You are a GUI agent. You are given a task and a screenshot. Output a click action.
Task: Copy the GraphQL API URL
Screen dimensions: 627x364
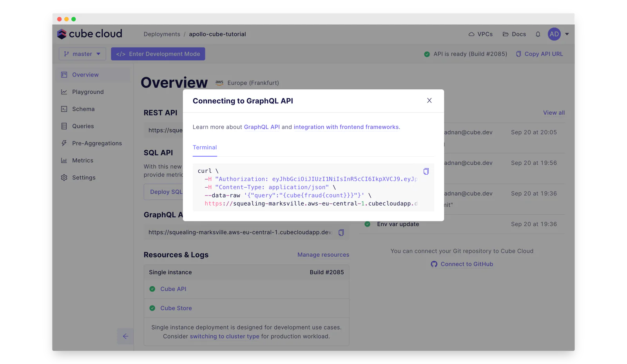click(341, 232)
